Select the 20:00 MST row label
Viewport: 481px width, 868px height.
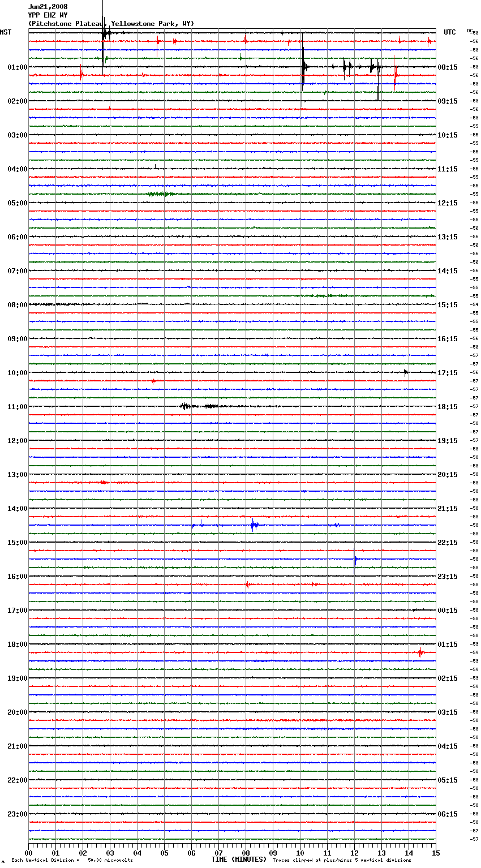point(18,712)
